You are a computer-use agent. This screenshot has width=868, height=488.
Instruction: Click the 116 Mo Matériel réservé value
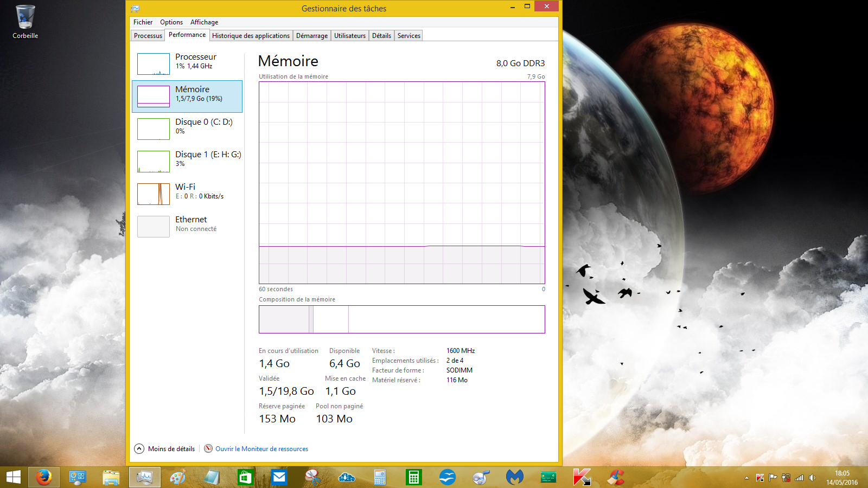(457, 380)
